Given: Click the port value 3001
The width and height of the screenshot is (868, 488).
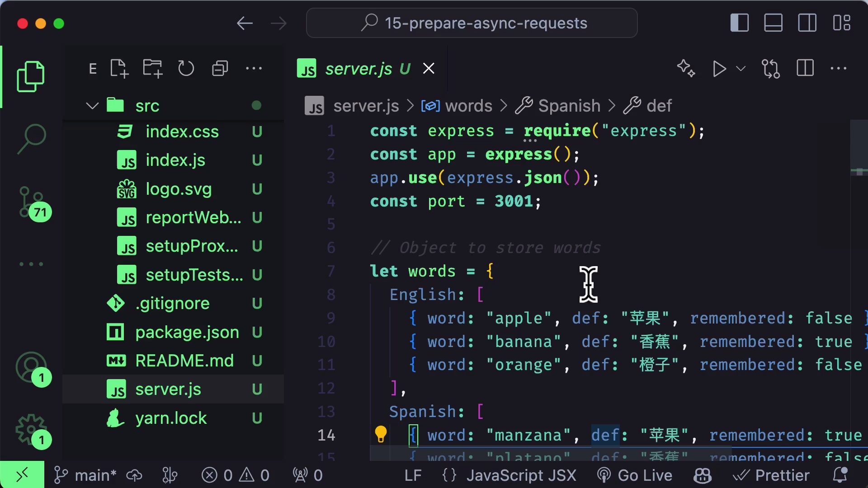Looking at the screenshot, I should point(514,202).
